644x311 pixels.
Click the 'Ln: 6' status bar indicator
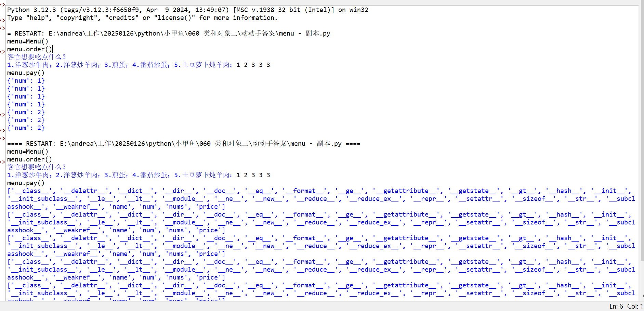tap(616, 306)
